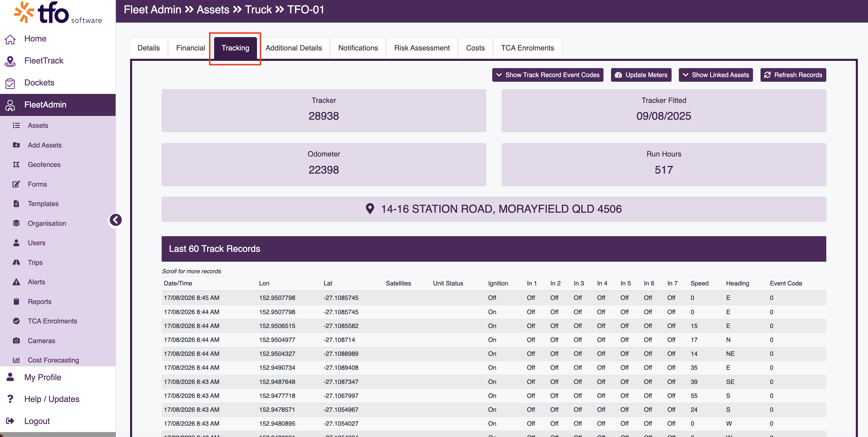Click the Update Meters button
This screenshot has width=868, height=437.
tap(641, 75)
